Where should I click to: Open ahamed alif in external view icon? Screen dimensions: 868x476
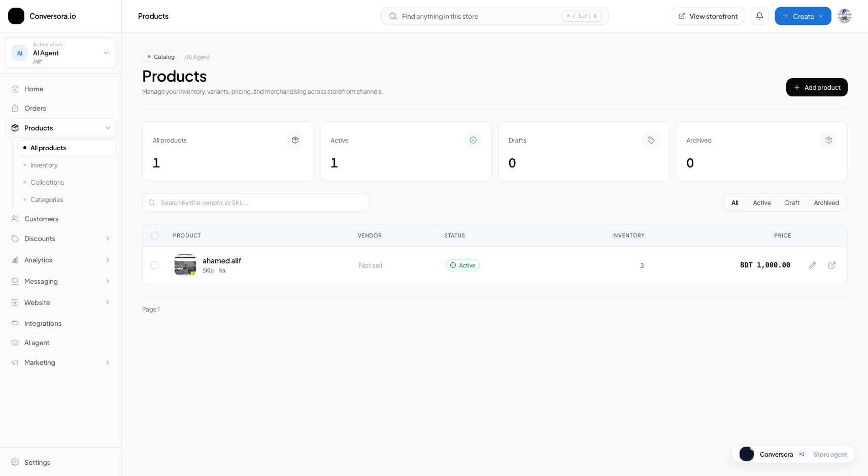pos(832,265)
